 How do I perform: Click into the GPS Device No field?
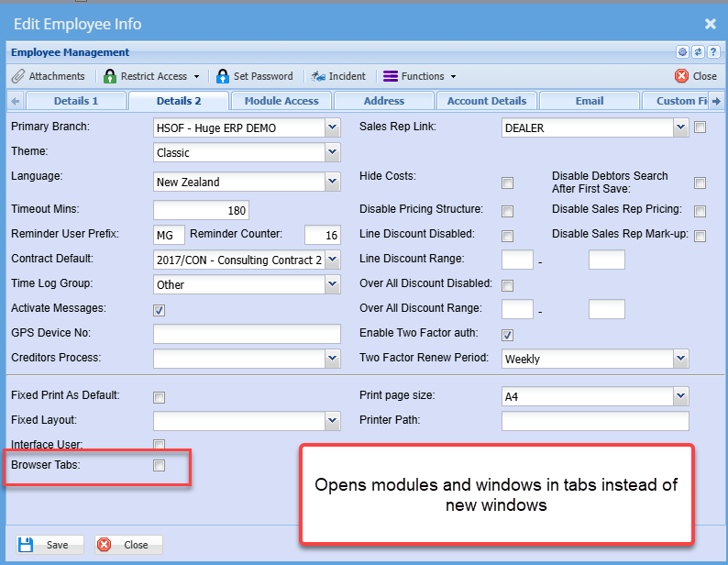click(x=247, y=334)
